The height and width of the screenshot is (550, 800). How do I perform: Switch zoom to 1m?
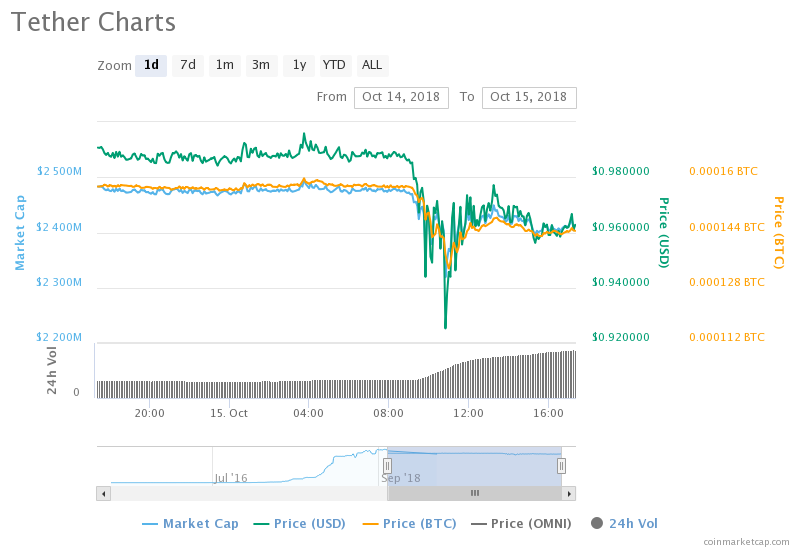[x=224, y=65]
